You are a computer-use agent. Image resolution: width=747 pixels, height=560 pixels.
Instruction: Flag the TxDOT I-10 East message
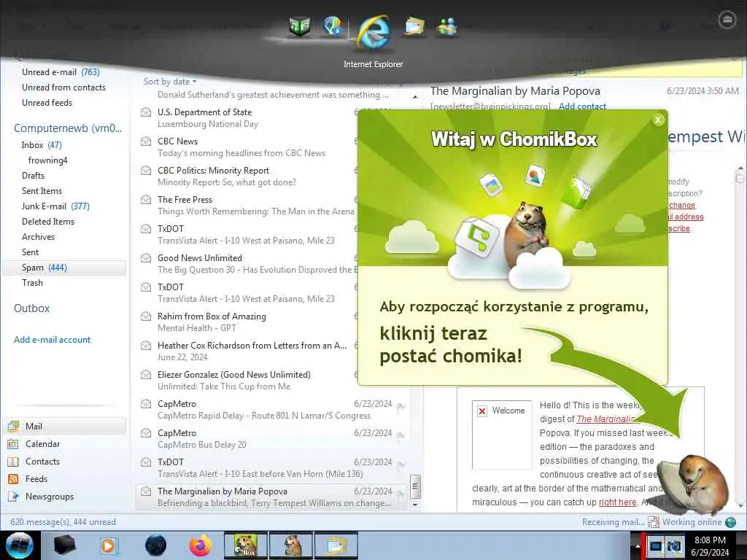[x=400, y=464]
